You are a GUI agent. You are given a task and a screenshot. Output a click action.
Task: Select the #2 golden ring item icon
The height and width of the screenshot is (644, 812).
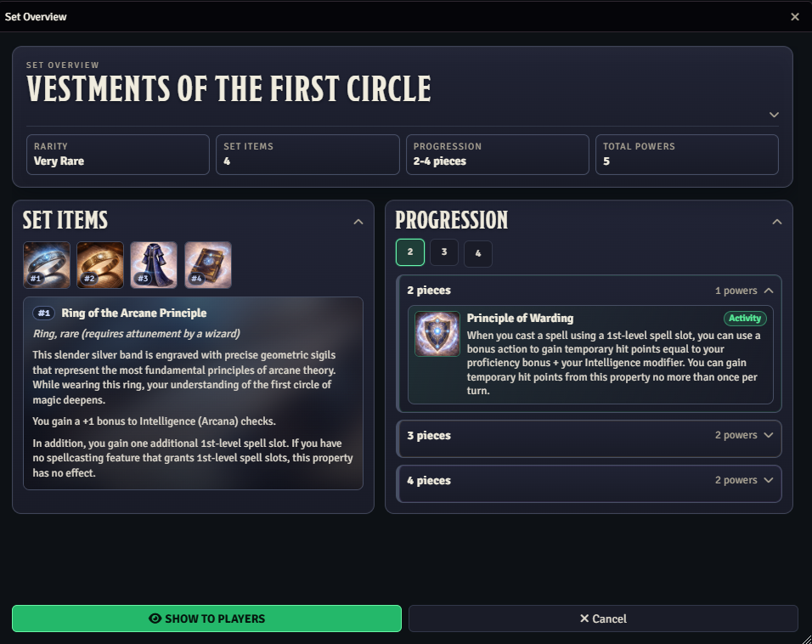point(100,264)
